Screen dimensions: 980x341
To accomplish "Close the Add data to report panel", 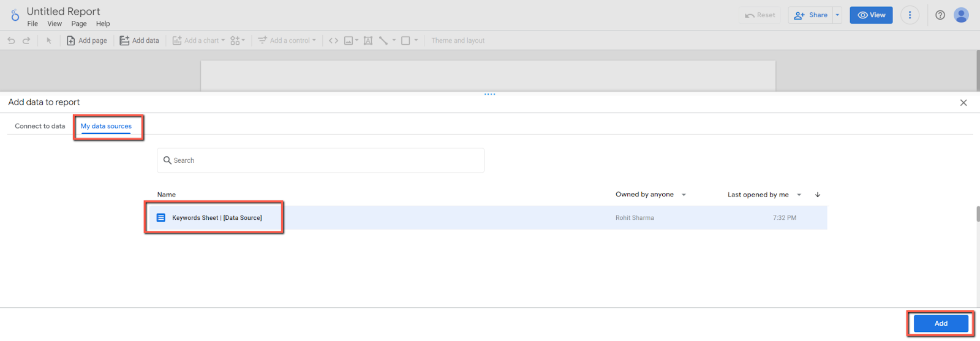I will coord(963,103).
